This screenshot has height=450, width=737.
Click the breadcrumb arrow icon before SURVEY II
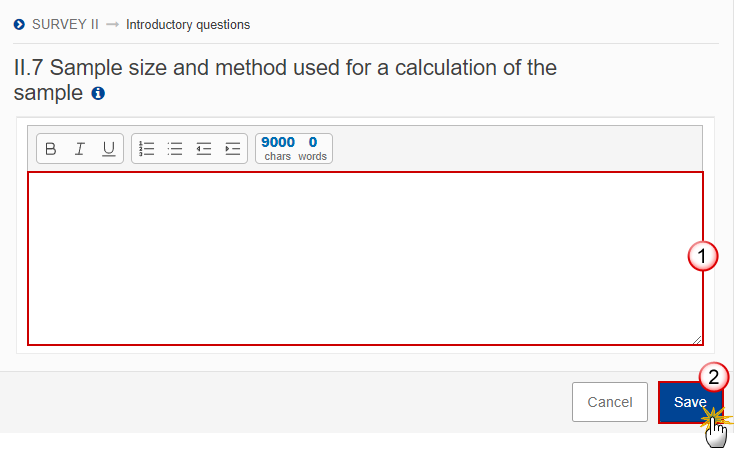[x=19, y=24]
